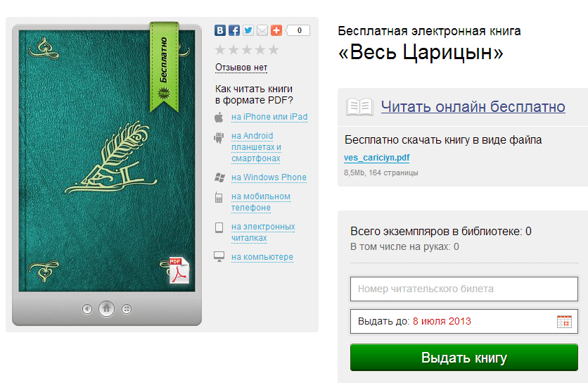588x383 pixels.
Task: Rate the book with five stars
Action: [274, 49]
